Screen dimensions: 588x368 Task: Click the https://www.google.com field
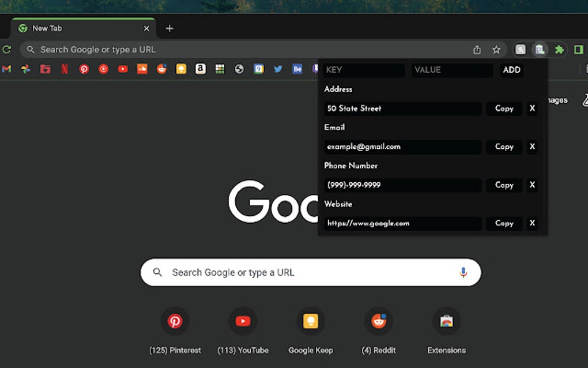(x=402, y=223)
